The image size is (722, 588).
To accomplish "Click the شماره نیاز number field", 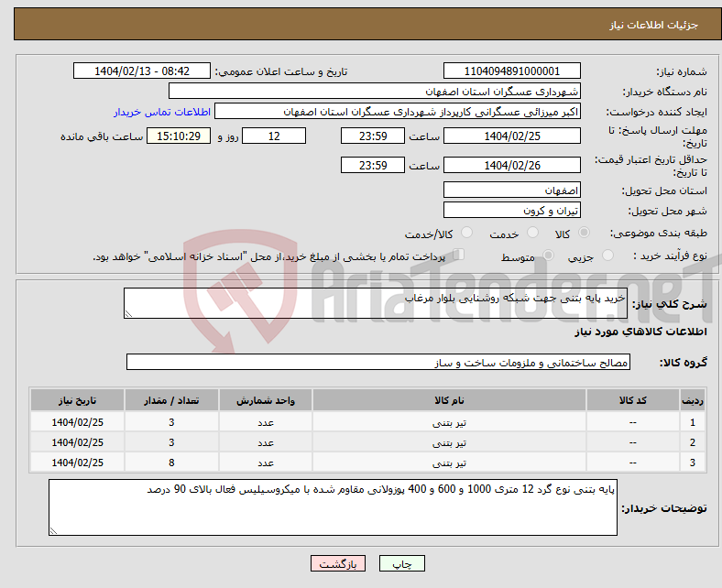I will coord(511,71).
